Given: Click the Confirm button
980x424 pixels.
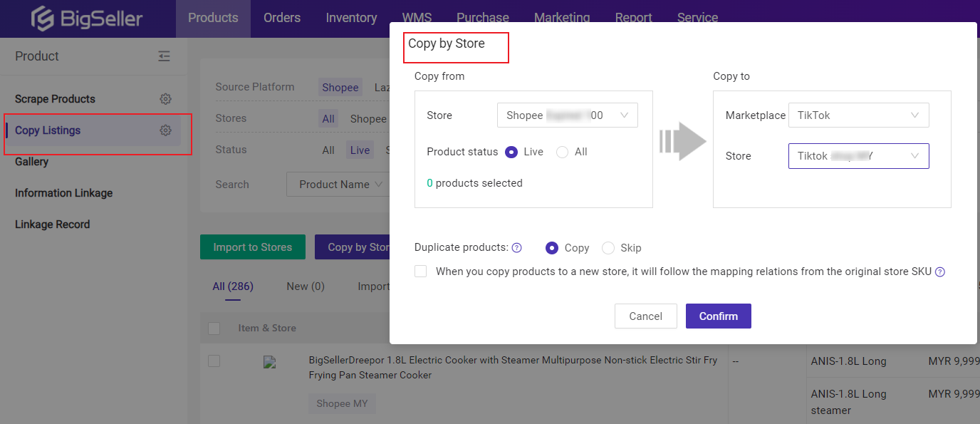Looking at the screenshot, I should click(718, 316).
